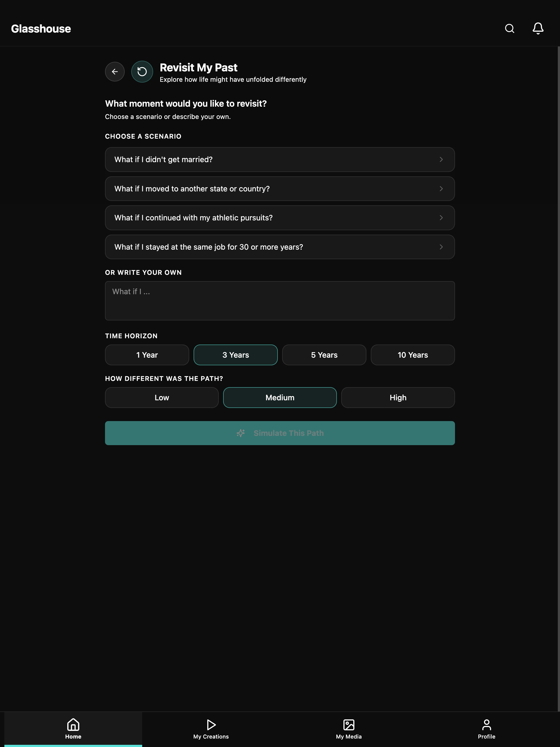560x747 pixels.
Task: Switch to the My Media tab label
Action: tap(349, 737)
